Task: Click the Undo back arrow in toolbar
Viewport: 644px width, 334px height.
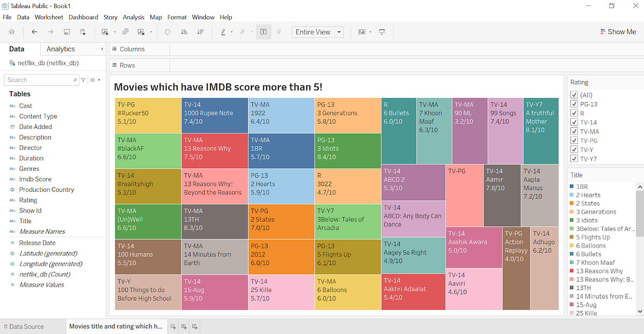Action: pos(34,32)
